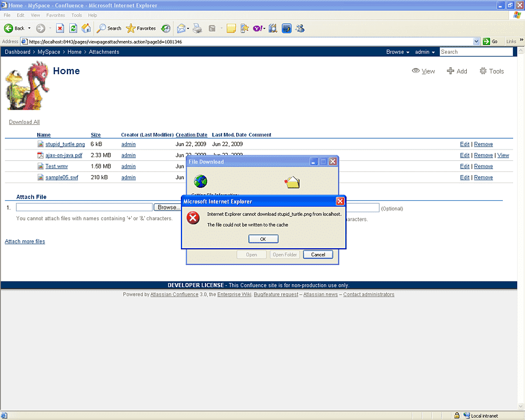Click the Dashboard breadcrumb link
This screenshot has height=420, width=525.
tap(18, 52)
